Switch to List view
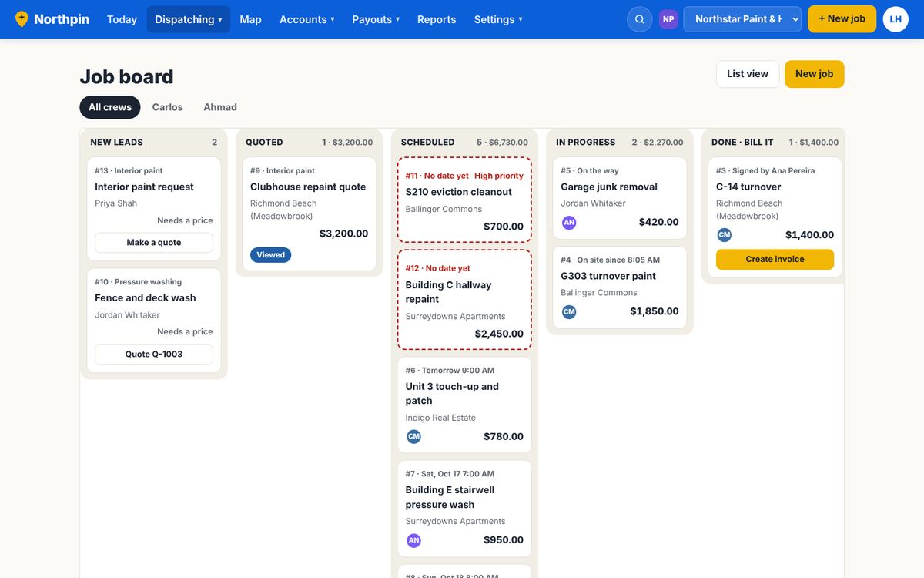The height and width of the screenshot is (578, 924). [748, 74]
